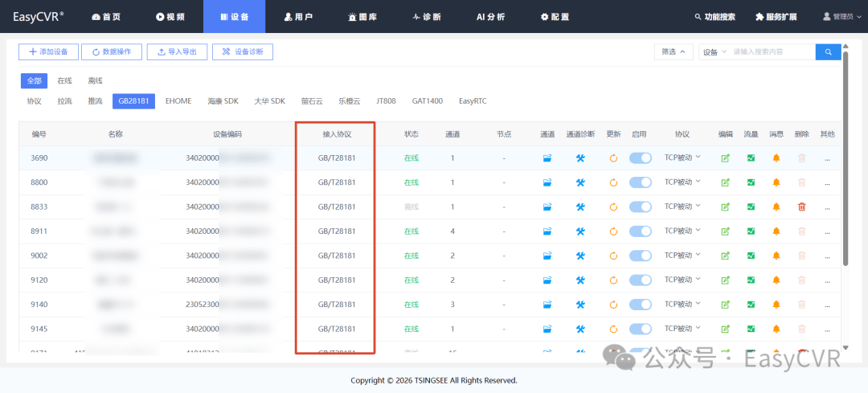Click the 设备诊断 device diagnosis button
This screenshot has width=868, height=393.
click(243, 52)
